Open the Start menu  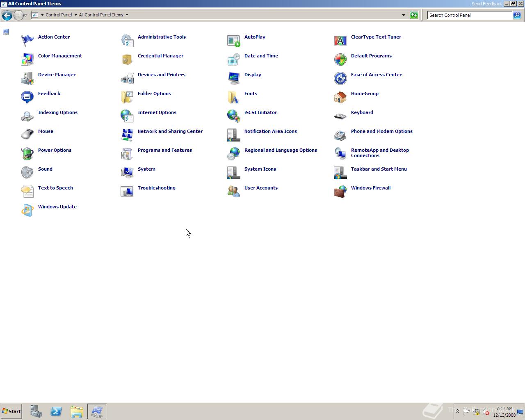[x=11, y=411]
